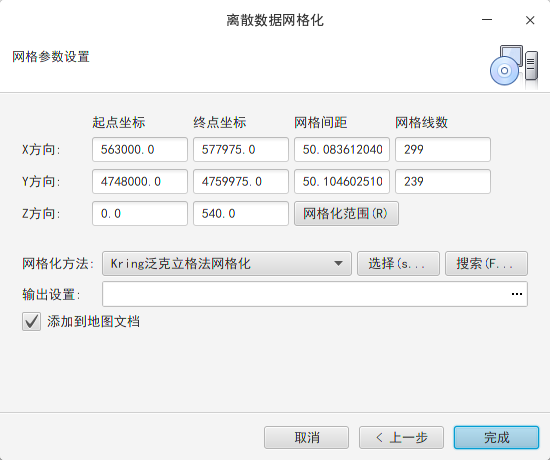Focus the Z方向 终点坐标 field 540.0
Viewport: 550px width, 460px height.
(x=241, y=213)
